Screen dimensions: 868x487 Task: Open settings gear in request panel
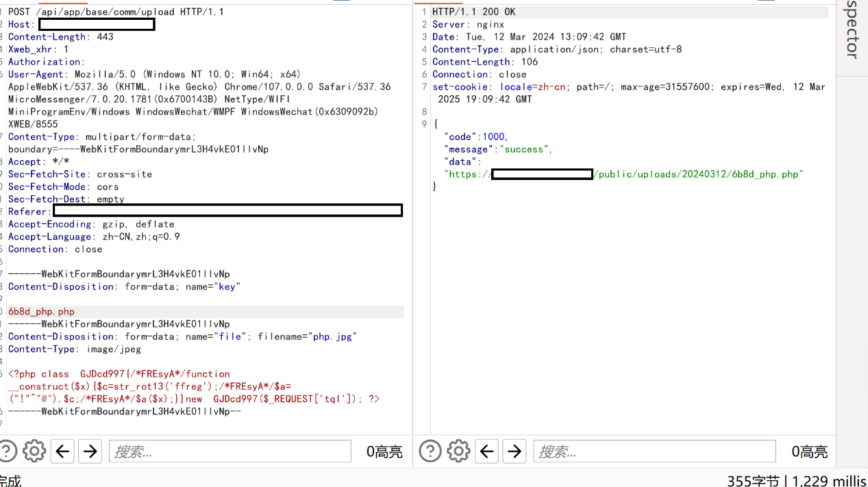(34, 451)
